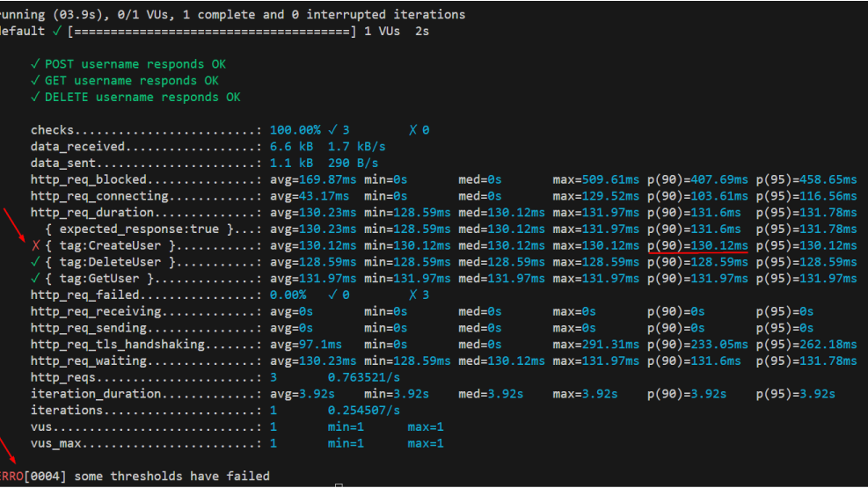868x488 pixels.
Task: Click GetUser p(95)=131.97ms value
Action: pyautogui.click(x=806, y=279)
